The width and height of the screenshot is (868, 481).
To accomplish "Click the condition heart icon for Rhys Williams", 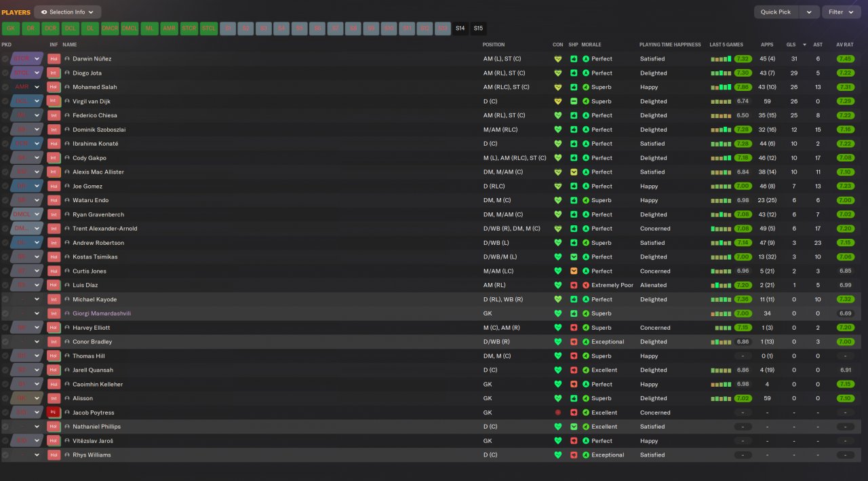I will tap(558, 455).
